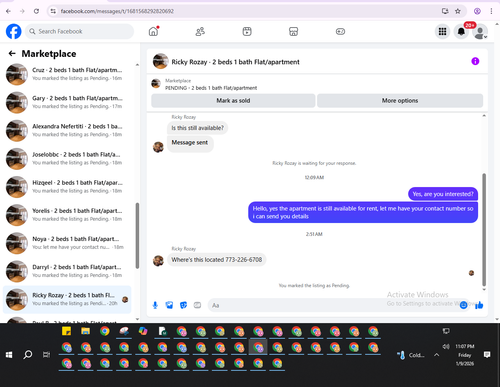Click the Facebook logo icon
Viewport: 500px width, 387px height.
14,31
